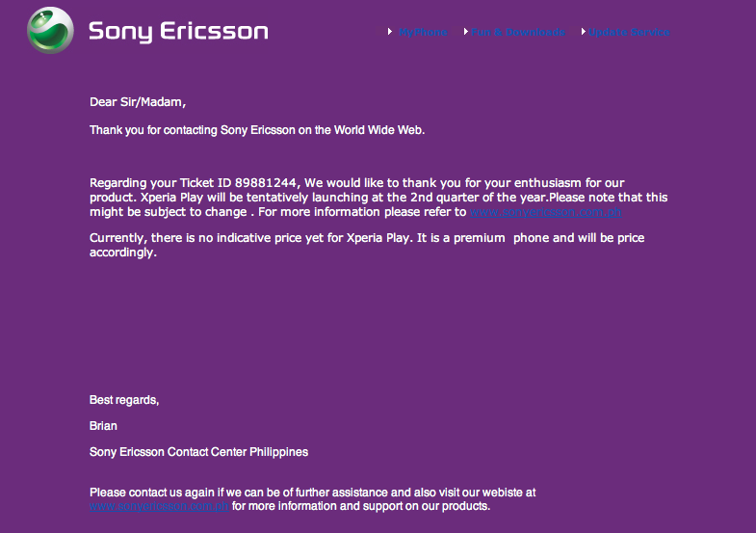Click the name 'Brian' in the signature
The width and height of the screenshot is (756, 533).
point(103,426)
